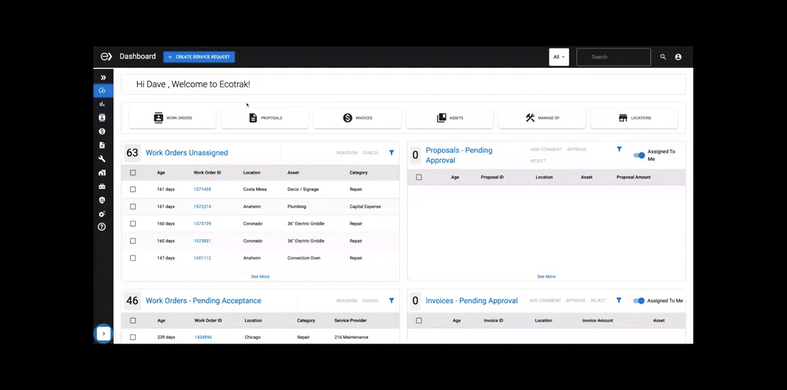Check the row for work order 1573831
787x390 pixels.
[133, 241]
